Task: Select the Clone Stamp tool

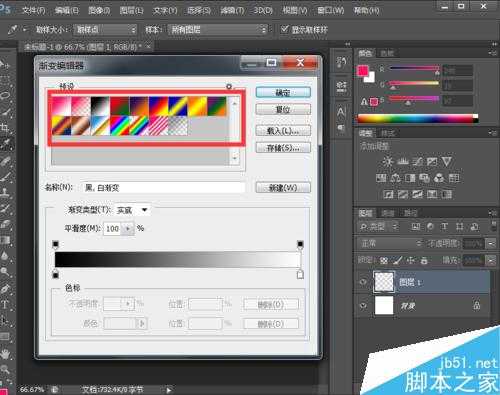Action: point(5,192)
